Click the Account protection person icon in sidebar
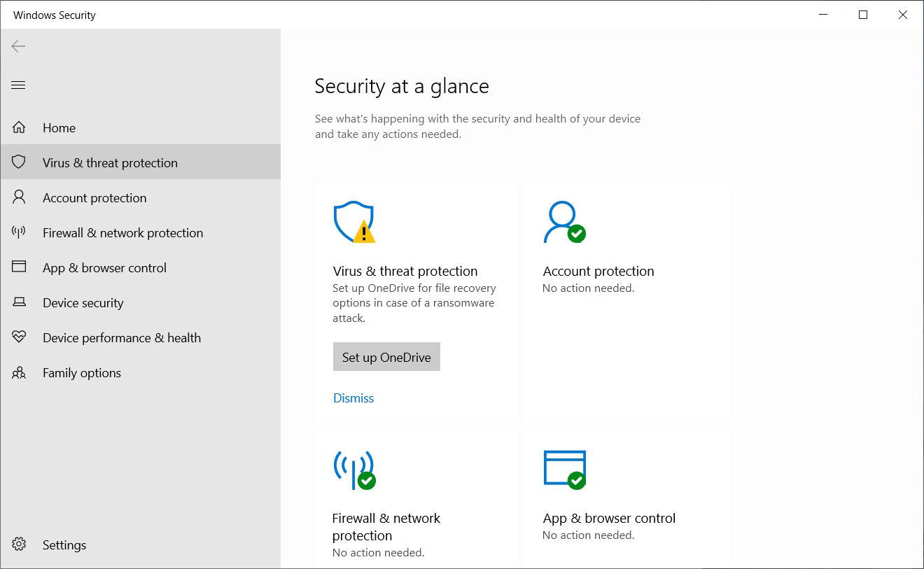 tap(19, 197)
